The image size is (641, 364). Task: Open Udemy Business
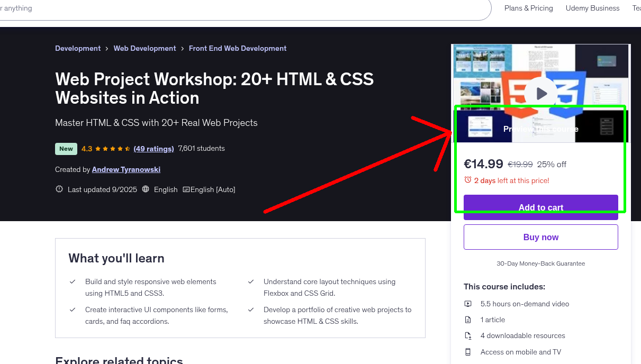pos(592,8)
